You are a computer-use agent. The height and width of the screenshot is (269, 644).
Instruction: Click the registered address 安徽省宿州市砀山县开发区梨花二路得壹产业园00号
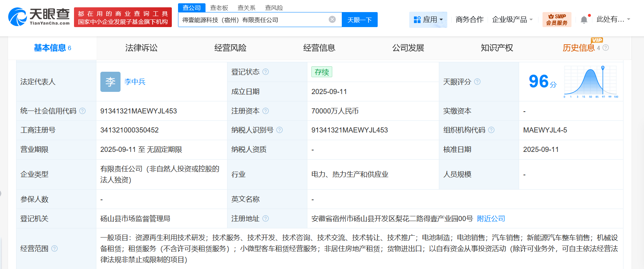pyautogui.click(x=392, y=218)
